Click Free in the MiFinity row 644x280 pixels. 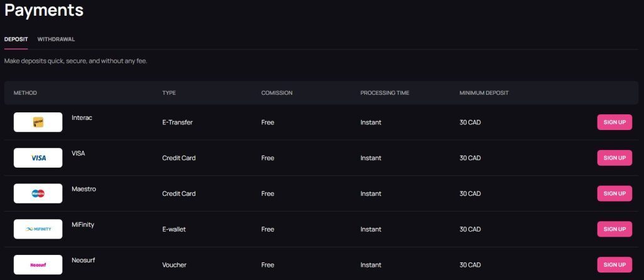[x=267, y=229]
